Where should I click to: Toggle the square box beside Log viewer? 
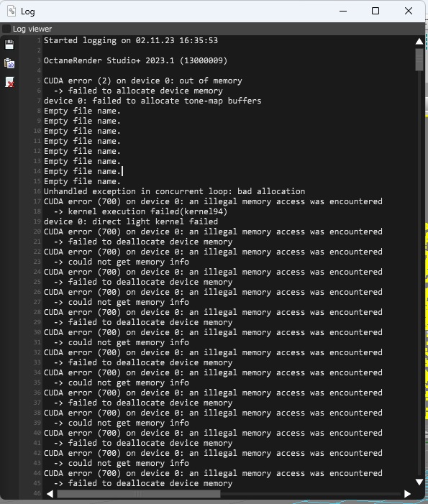pos(6,29)
